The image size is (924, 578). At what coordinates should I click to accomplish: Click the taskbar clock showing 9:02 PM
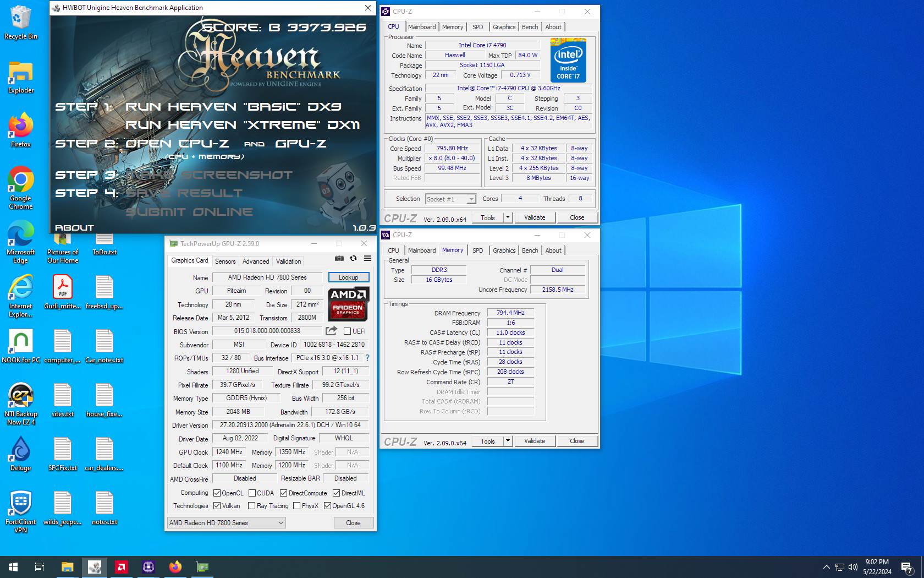[x=877, y=567]
